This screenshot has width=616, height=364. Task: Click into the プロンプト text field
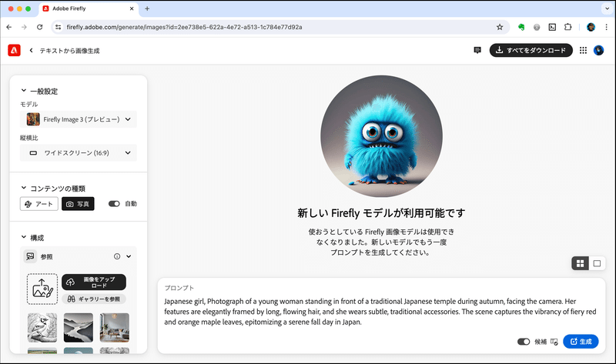tap(380, 312)
